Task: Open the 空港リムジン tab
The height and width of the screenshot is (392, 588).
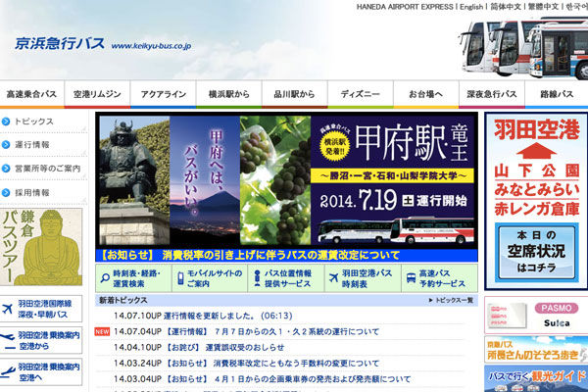Action: [97, 94]
